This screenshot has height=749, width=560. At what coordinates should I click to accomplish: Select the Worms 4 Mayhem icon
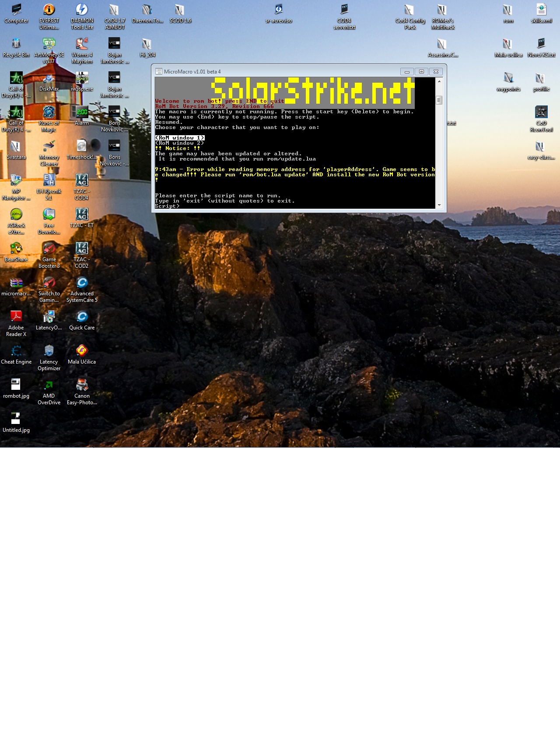tap(82, 44)
